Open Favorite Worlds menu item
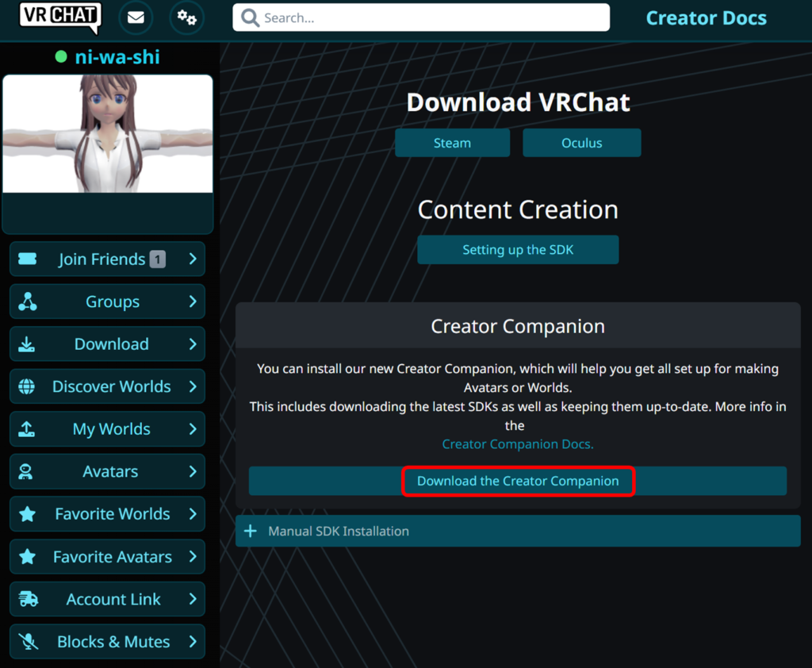Screen dimensions: 812x668 point(111,514)
